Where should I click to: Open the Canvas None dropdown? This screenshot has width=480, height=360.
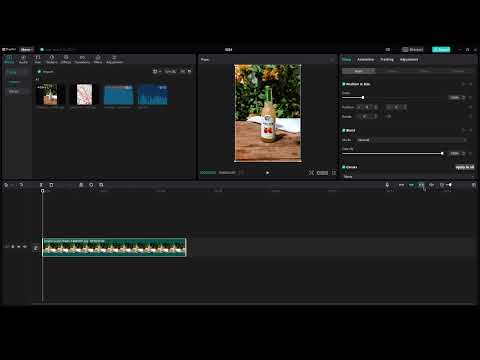click(x=408, y=176)
